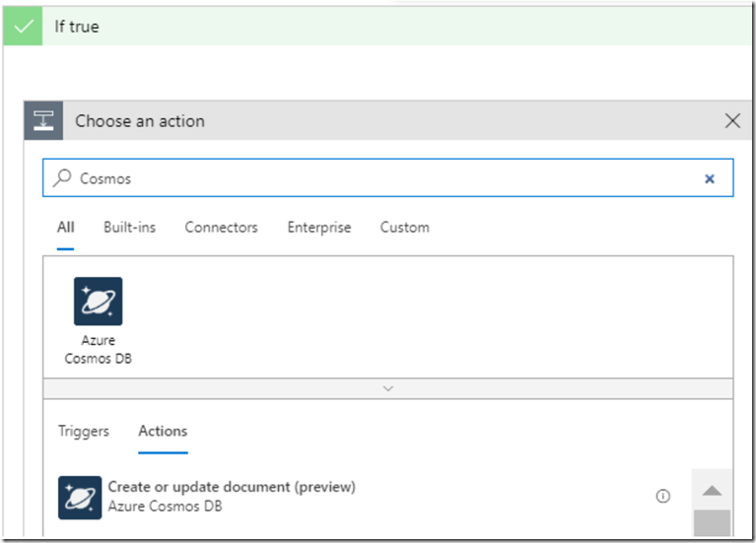The width and height of the screenshot is (756, 543).
Task: Open the Custom tab
Action: click(x=404, y=227)
